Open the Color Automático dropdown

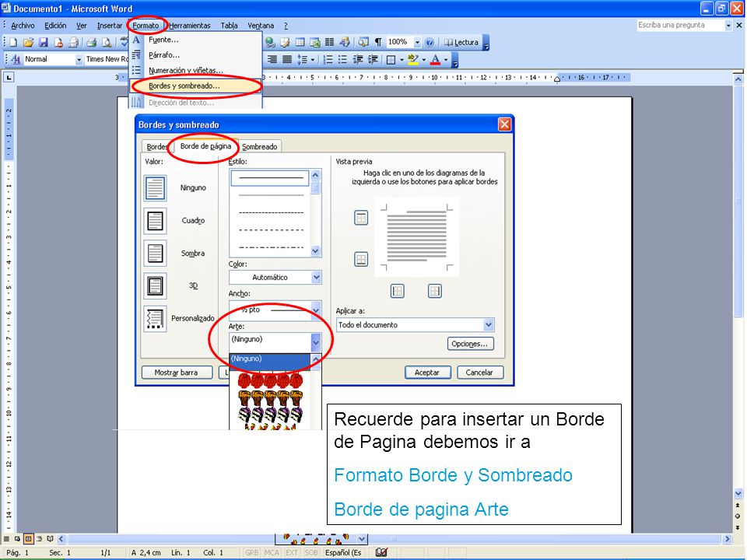point(317,277)
